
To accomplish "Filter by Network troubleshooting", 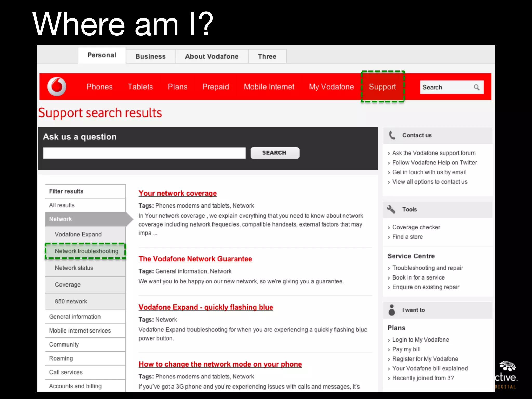I will click(x=86, y=251).
